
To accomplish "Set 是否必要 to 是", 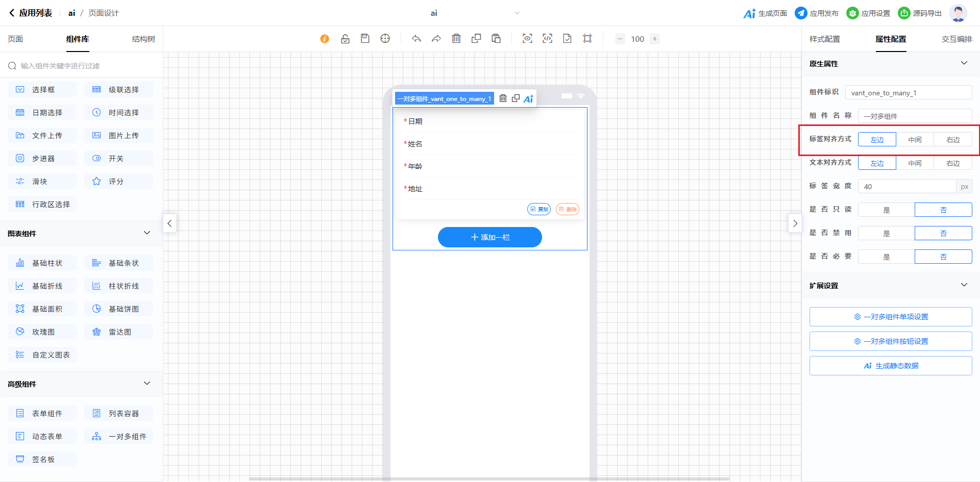I will tap(886, 257).
